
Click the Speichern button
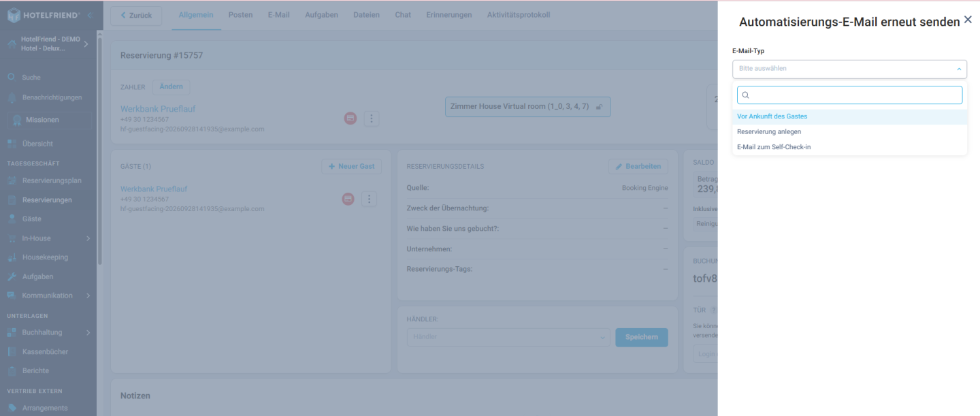642,337
